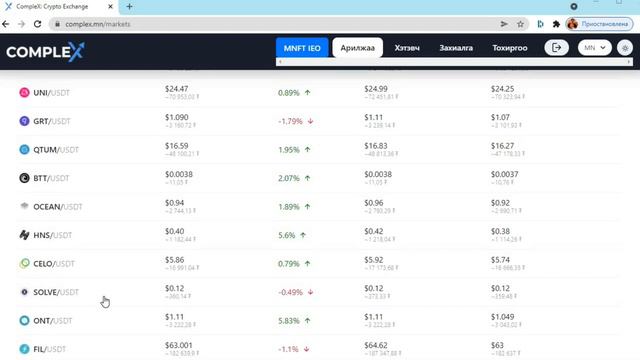Click the address bar URL
640x360 pixels.
(98, 24)
